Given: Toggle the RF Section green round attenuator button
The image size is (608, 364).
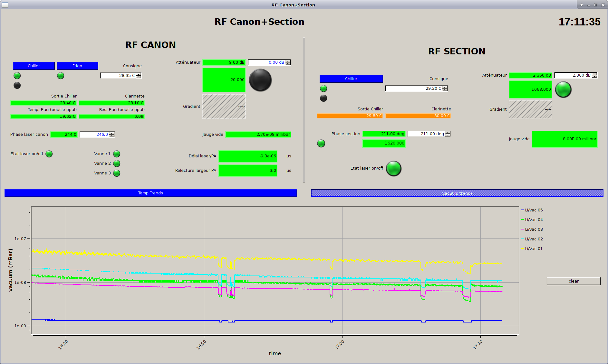Looking at the screenshot, I should (x=563, y=89).
